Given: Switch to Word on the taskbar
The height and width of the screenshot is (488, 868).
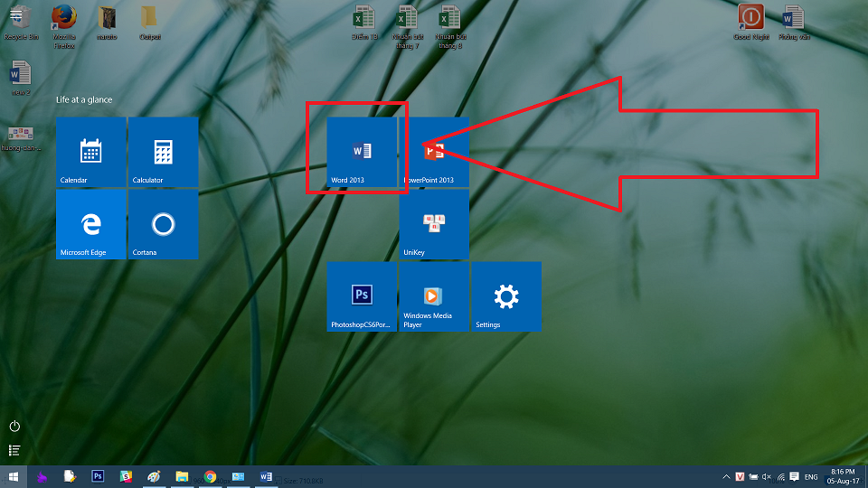Looking at the screenshot, I should (266, 476).
